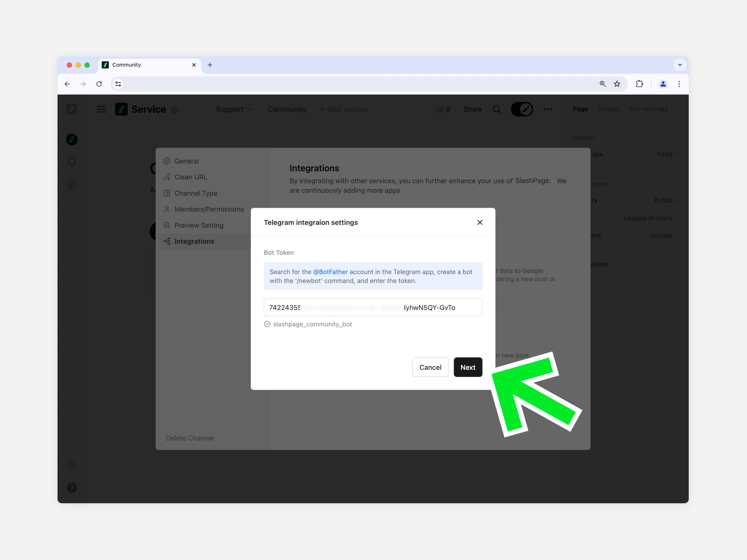Image resolution: width=747 pixels, height=560 pixels.
Task: Open the three-dot more options menu
Action: 547,109
